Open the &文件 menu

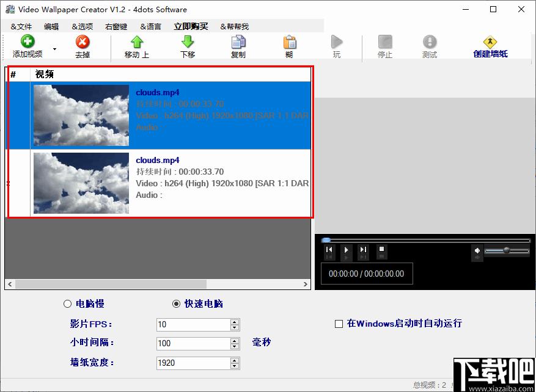point(21,27)
